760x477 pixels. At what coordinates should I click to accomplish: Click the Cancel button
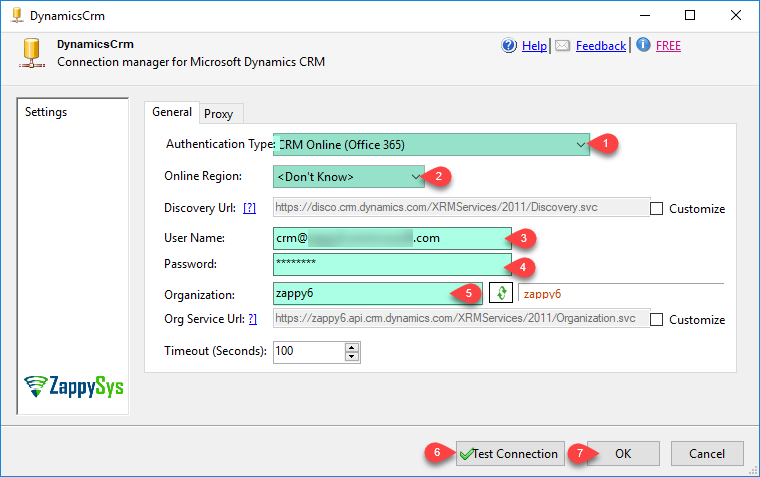click(707, 454)
